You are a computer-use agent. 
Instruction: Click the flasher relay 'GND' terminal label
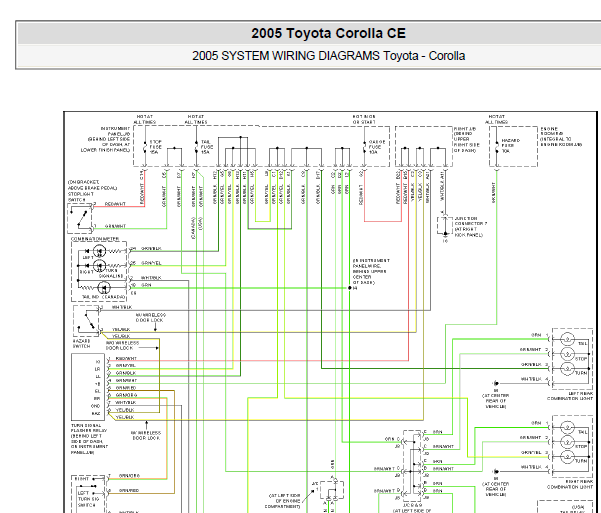pyautogui.click(x=95, y=406)
